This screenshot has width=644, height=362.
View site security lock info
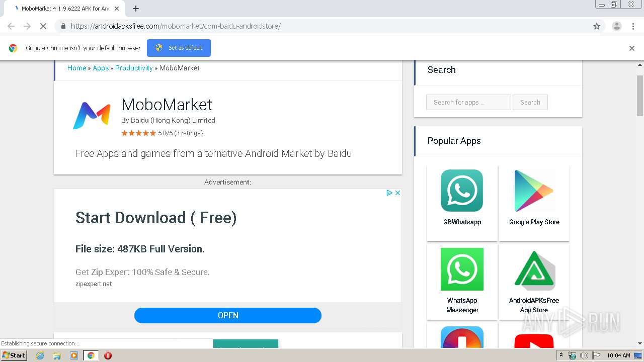click(x=63, y=26)
